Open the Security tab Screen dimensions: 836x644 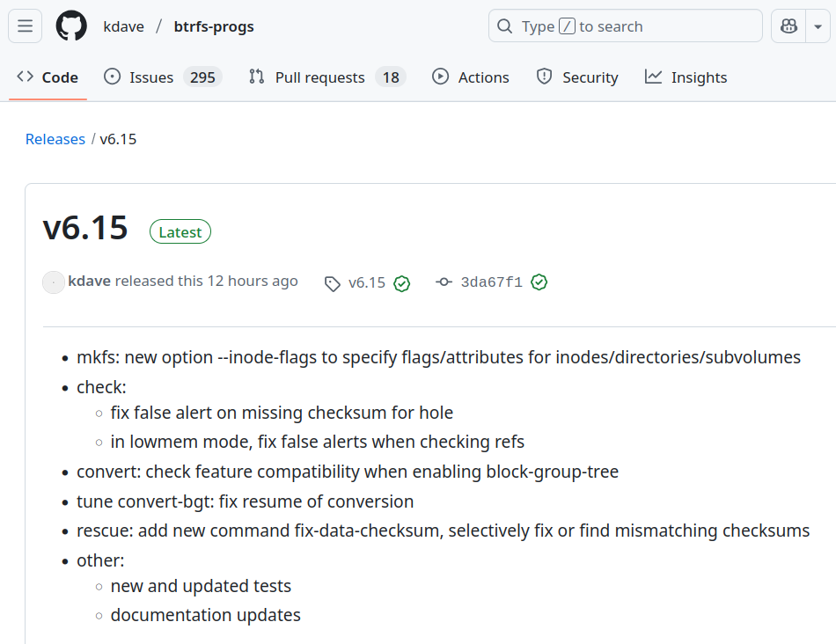(577, 77)
